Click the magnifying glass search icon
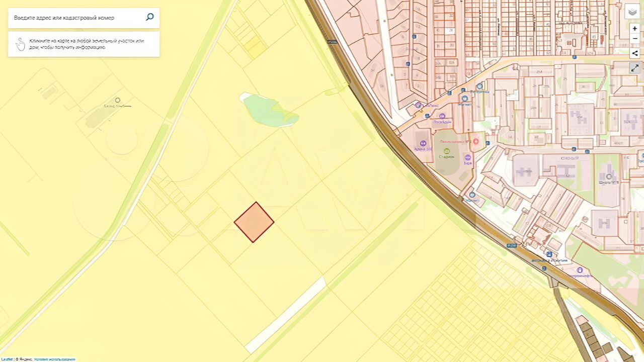Image resolution: width=644 pixels, height=362 pixels. click(149, 17)
